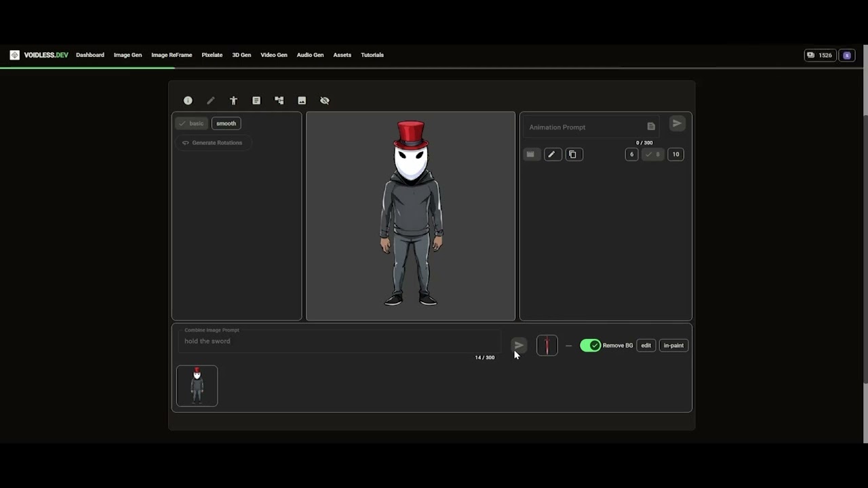Image resolution: width=868 pixels, height=488 pixels.
Task: Click the main character preview image
Action: click(x=411, y=216)
